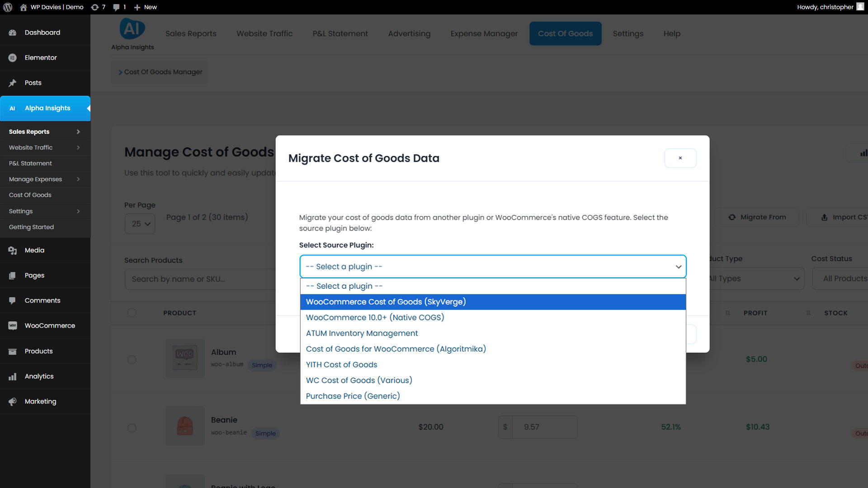Check the Album product row checkbox
868x488 pixels.
132,360
